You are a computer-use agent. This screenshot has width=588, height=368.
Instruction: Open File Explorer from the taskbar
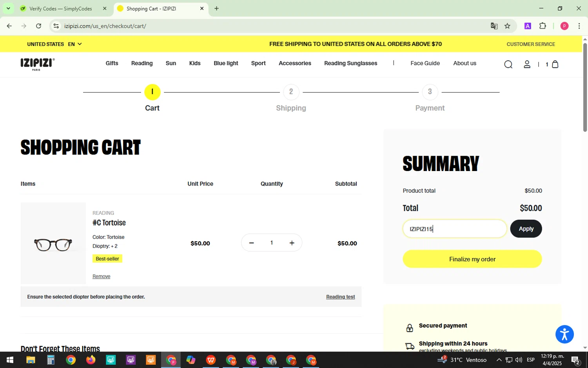coord(31,360)
